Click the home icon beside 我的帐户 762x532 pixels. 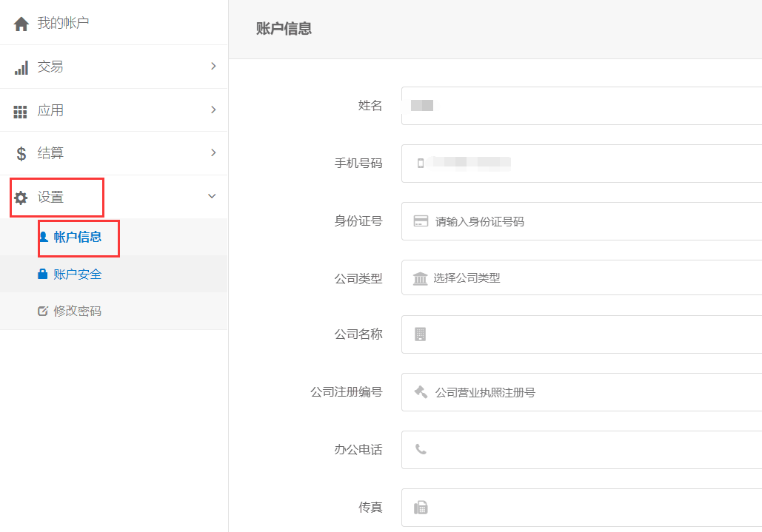[x=20, y=23]
